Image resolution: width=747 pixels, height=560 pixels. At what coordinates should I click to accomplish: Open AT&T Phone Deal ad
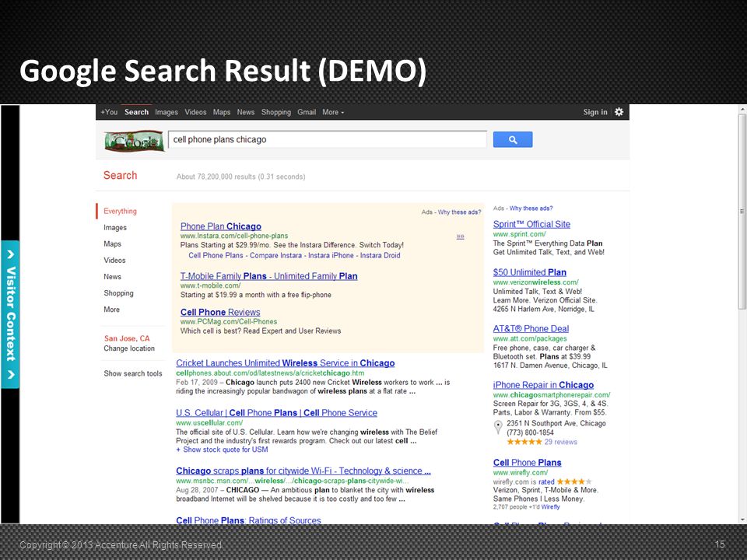tap(531, 328)
